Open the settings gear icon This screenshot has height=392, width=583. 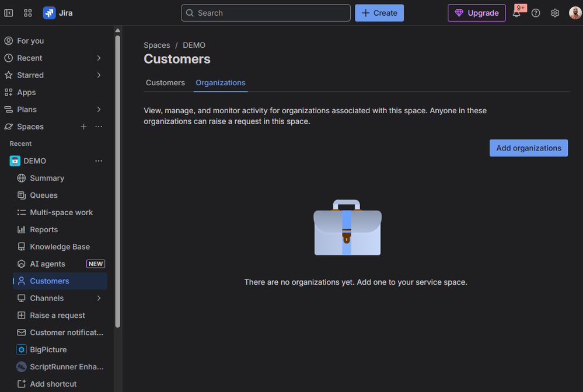[x=555, y=13]
